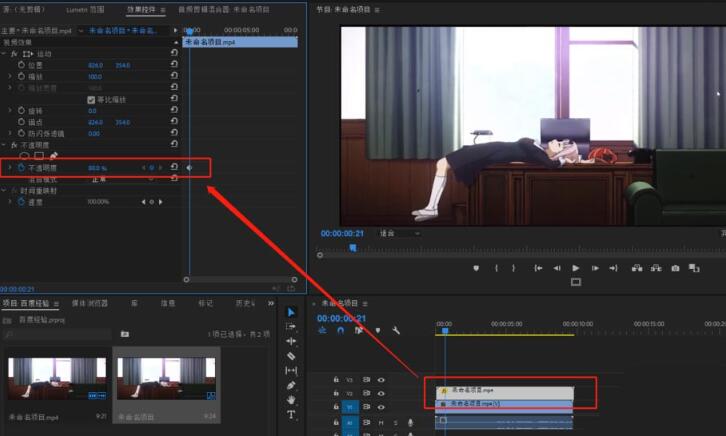Step forward one frame in program monitor
Viewport: 726px width, 436px height.
(x=595, y=268)
